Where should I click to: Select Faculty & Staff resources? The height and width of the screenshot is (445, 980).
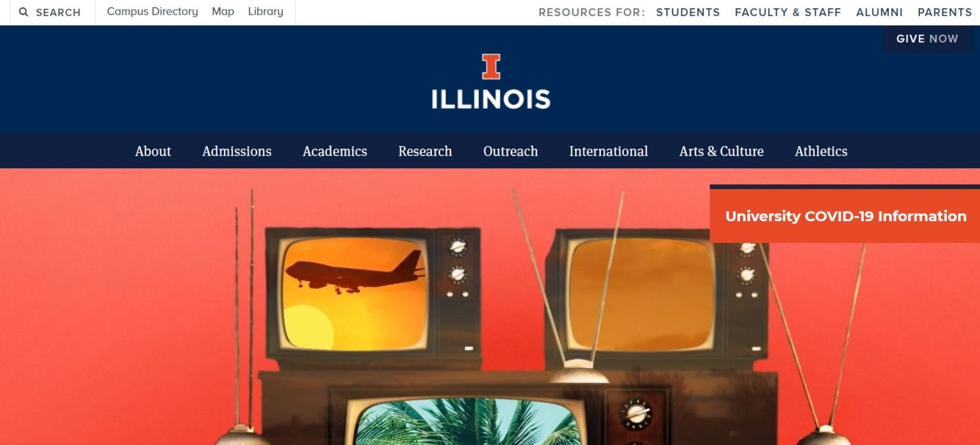(x=788, y=12)
